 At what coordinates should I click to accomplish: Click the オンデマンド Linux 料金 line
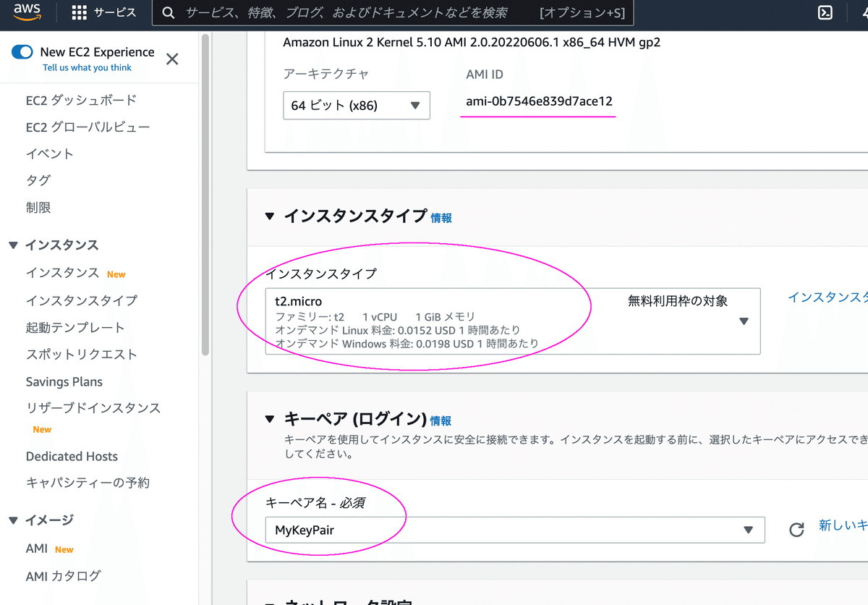coord(398,330)
